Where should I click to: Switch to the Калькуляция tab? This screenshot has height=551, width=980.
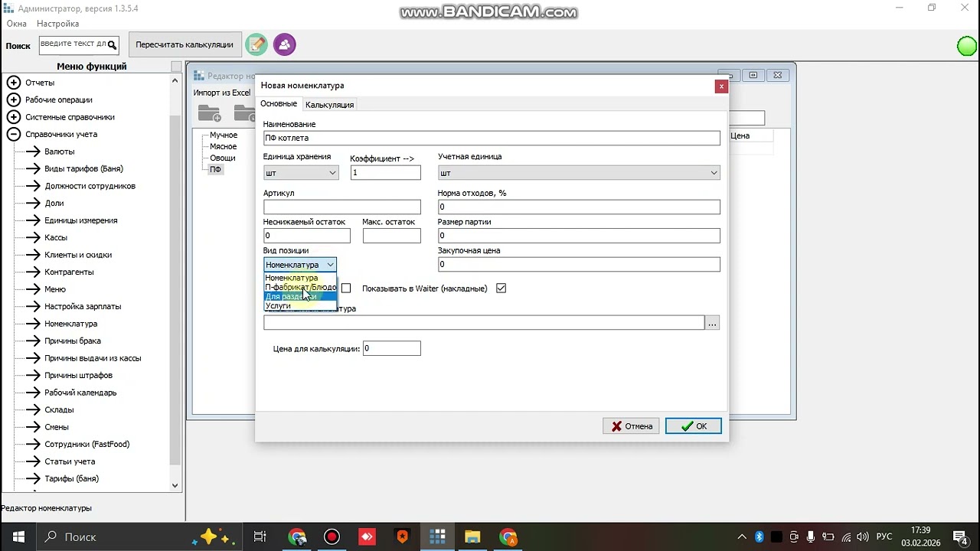(x=329, y=105)
